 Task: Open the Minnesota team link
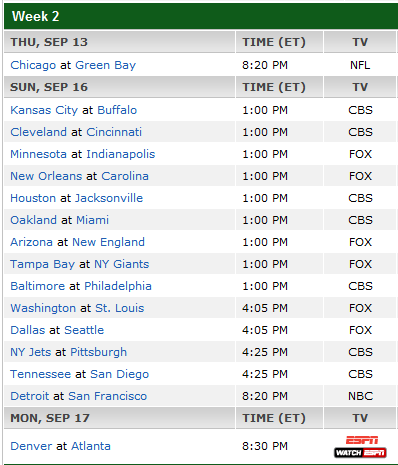[39, 154]
